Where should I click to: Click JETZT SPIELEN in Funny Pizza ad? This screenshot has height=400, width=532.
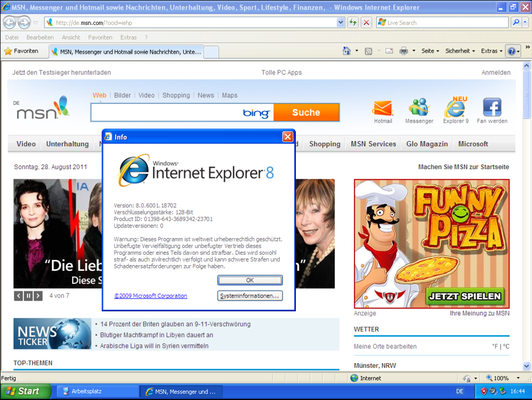click(465, 296)
